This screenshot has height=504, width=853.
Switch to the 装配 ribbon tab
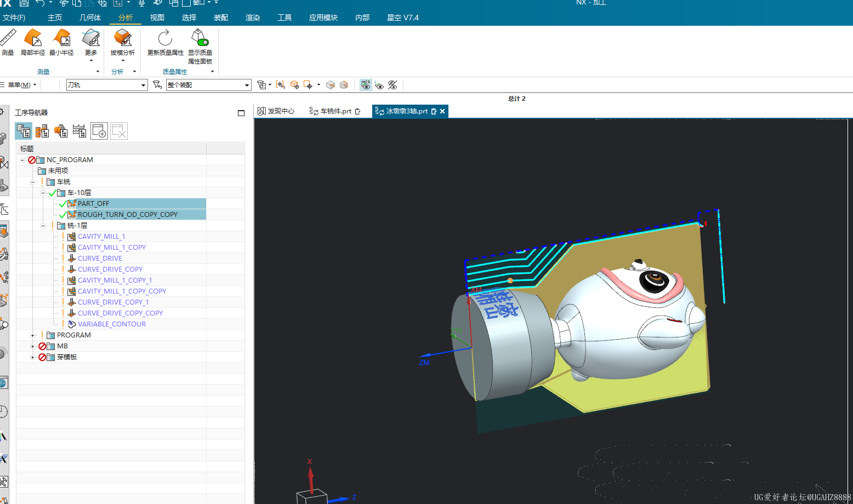tap(221, 18)
